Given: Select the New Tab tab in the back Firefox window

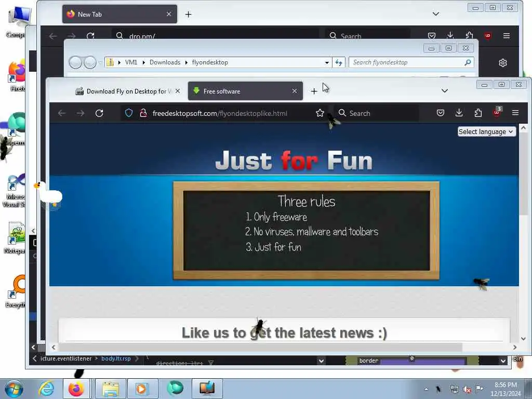Looking at the screenshot, I should [119, 14].
